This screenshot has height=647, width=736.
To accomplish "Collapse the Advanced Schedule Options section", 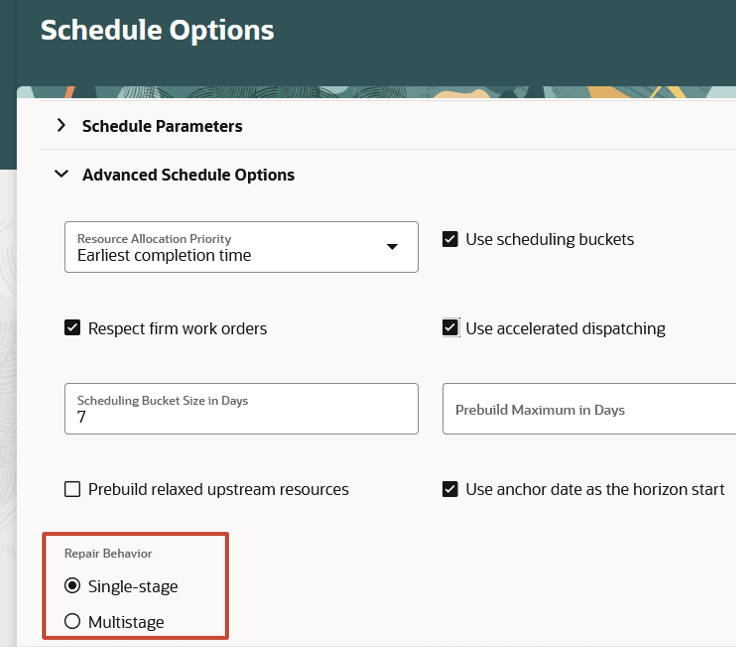I will point(61,174).
